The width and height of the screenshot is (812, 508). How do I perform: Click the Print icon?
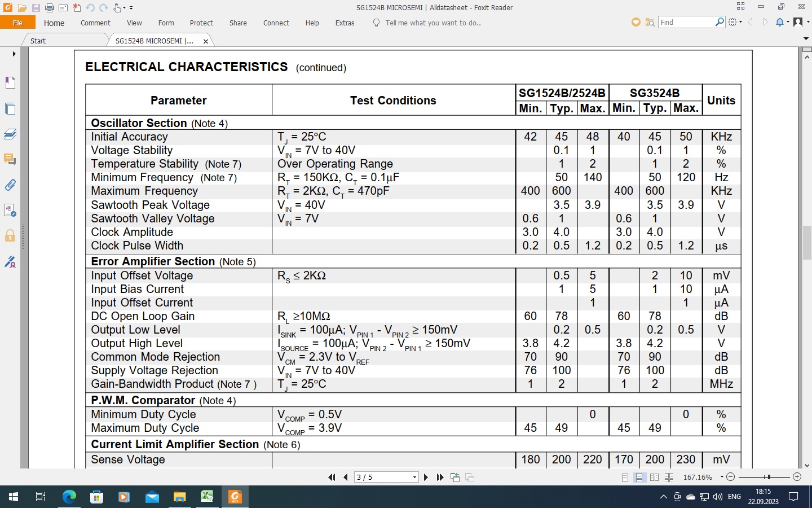(50, 8)
